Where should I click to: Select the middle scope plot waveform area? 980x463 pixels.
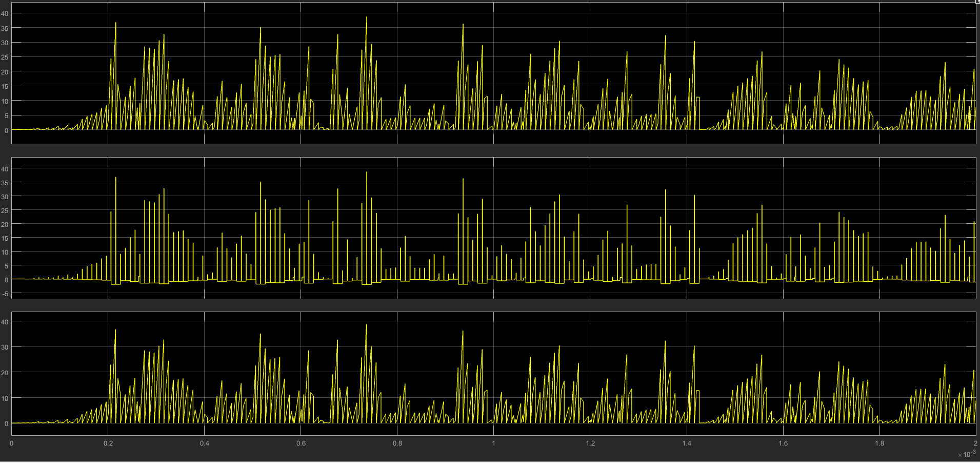(493, 228)
